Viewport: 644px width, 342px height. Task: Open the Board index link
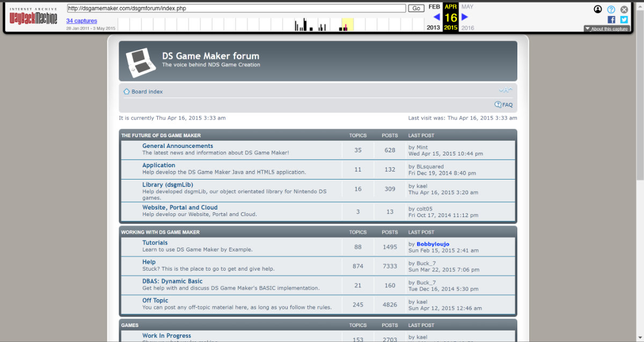pyautogui.click(x=147, y=92)
